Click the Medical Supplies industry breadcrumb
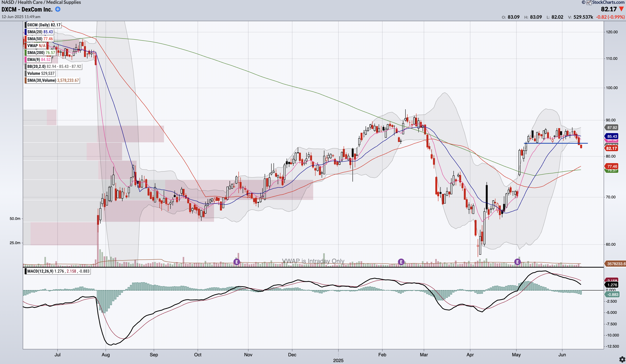 click(x=63, y=2)
